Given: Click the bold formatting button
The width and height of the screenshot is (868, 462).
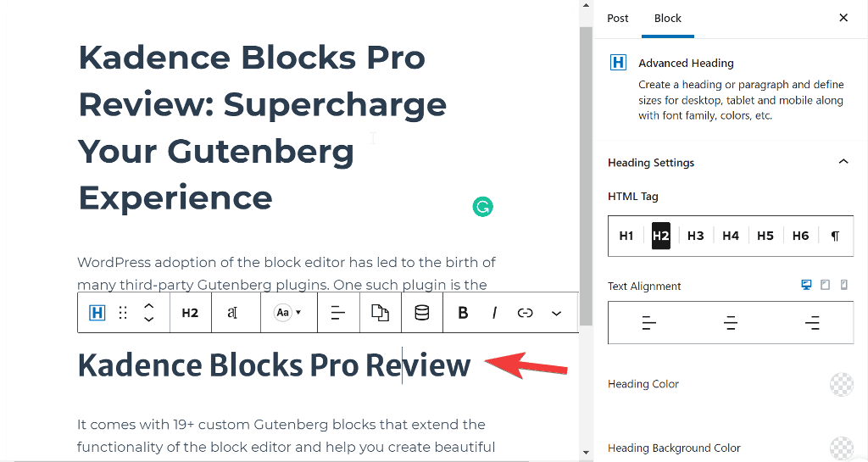Looking at the screenshot, I should click(463, 313).
